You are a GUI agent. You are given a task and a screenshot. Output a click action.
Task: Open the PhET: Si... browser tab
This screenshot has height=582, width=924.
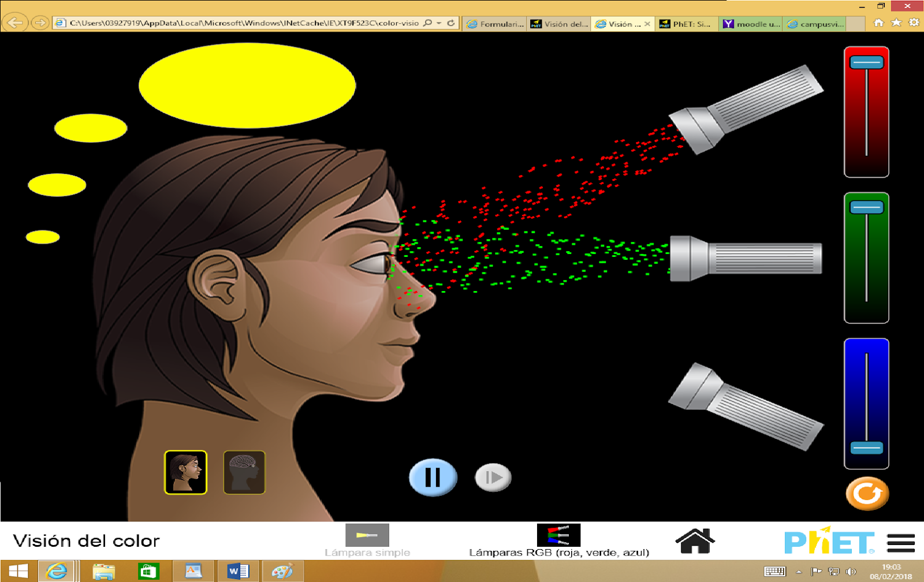(x=687, y=24)
